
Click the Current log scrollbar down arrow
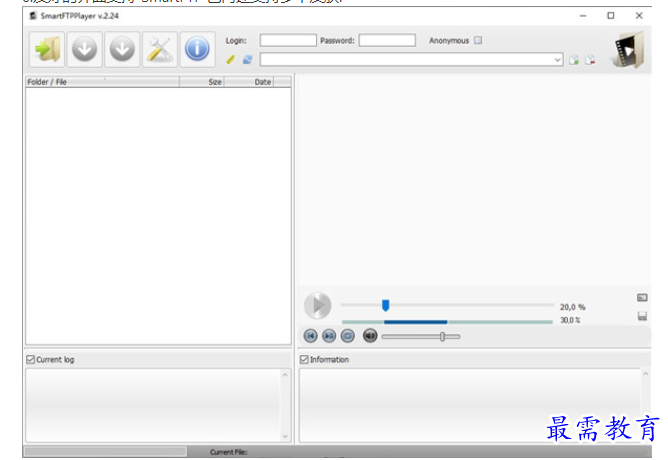285,437
